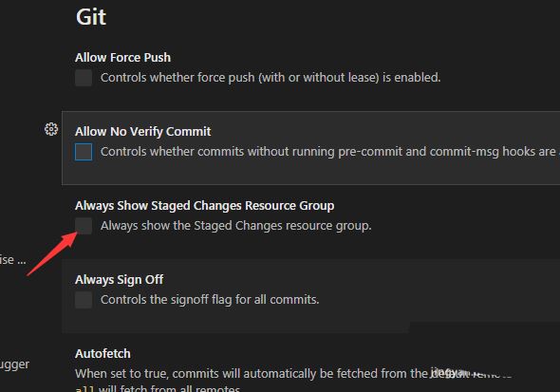
Task: Select the sidebar item ending in 'ugger'
Action: click(14, 364)
